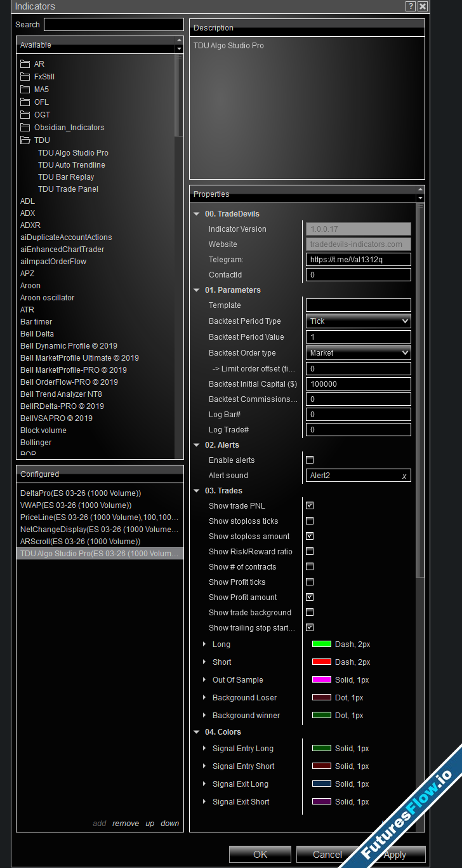Select the FxStill folder icon
Screen dimensions: 462x868
[x=25, y=77]
